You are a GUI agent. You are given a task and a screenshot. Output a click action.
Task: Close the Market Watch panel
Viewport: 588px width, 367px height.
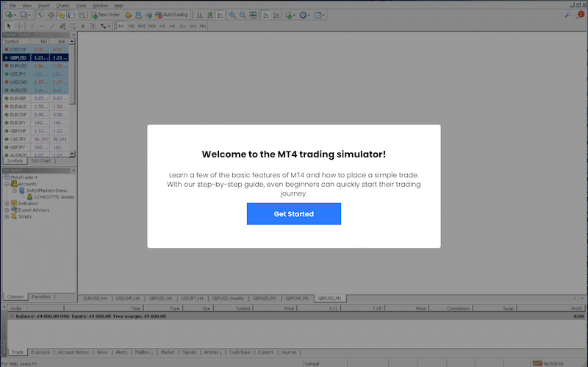point(73,35)
